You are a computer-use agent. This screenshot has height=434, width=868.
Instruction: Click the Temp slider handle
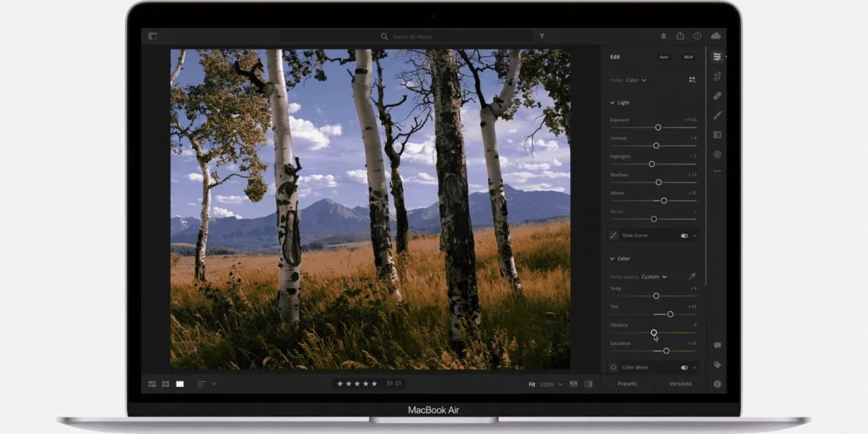click(656, 295)
